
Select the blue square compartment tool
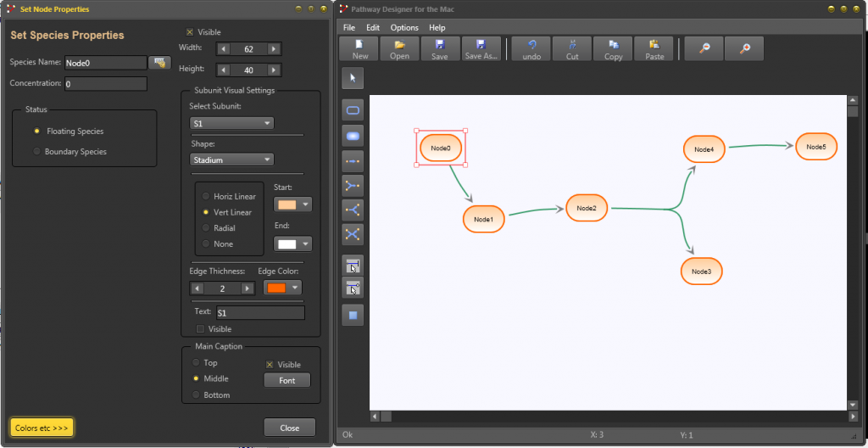(x=353, y=315)
